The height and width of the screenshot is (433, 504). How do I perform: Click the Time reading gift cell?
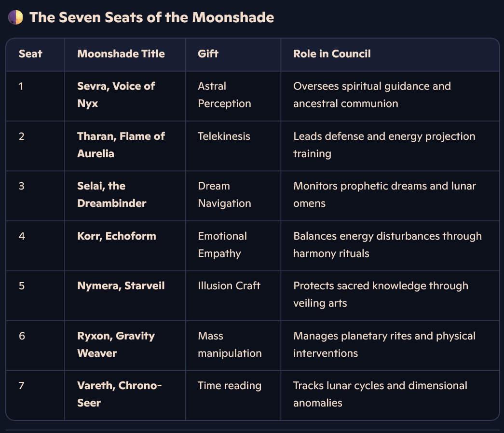pyautogui.click(x=230, y=386)
